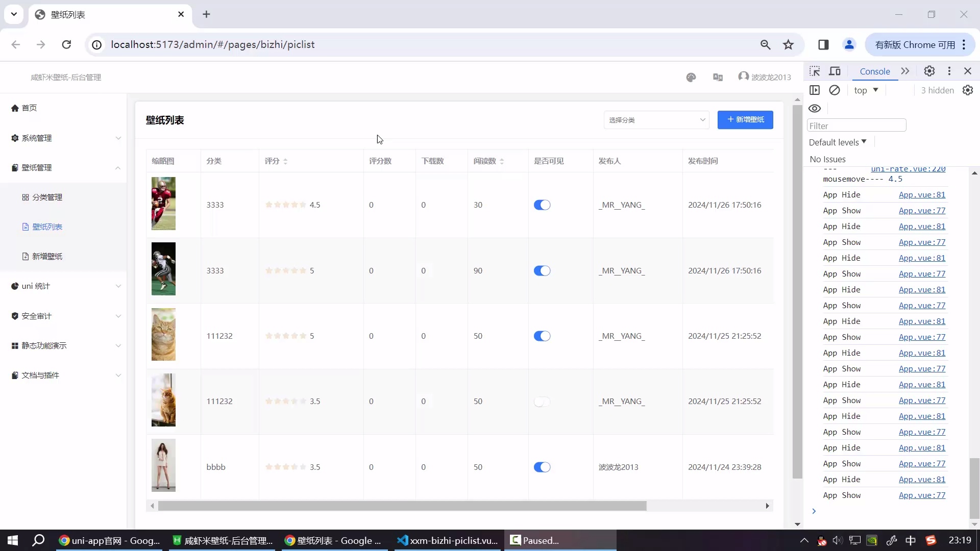Image resolution: width=980 pixels, height=551 pixels.
Task: Toggle visibility switch for the bbbb row
Action: click(542, 467)
